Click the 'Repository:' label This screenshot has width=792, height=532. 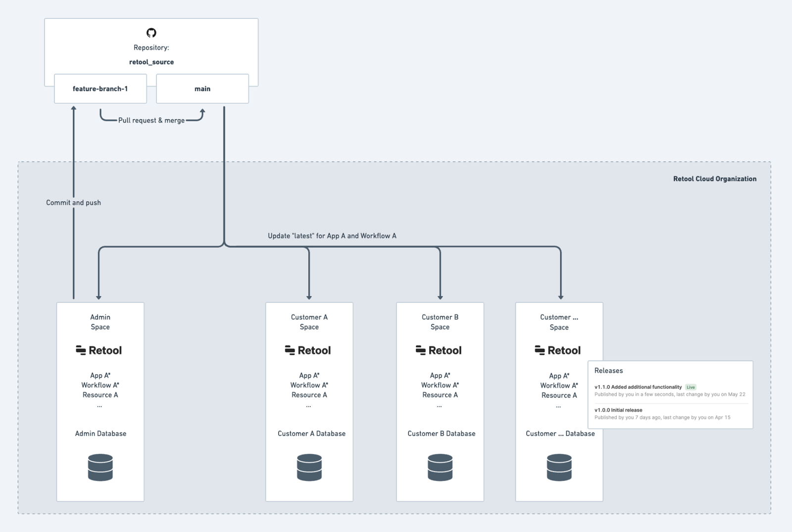(x=151, y=48)
